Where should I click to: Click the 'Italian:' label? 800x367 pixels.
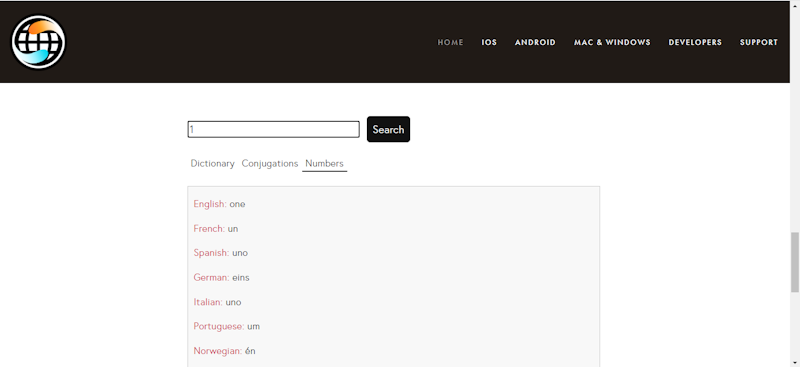click(208, 302)
